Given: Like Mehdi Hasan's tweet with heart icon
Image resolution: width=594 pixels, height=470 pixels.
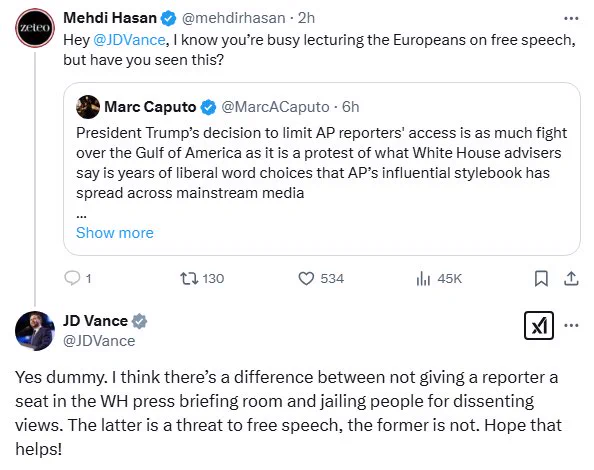Looking at the screenshot, I should tap(306, 278).
